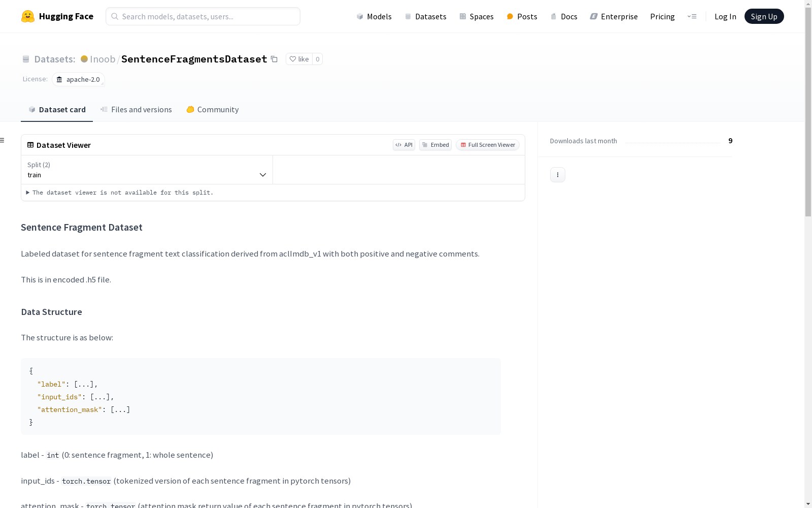This screenshot has width=812, height=508.
Task: Click the "label" code line
Action: (x=67, y=384)
